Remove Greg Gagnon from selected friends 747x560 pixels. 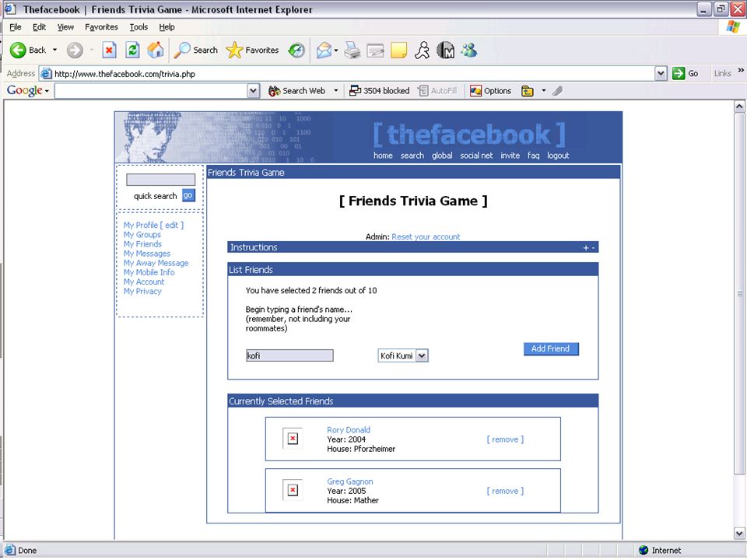click(x=505, y=491)
